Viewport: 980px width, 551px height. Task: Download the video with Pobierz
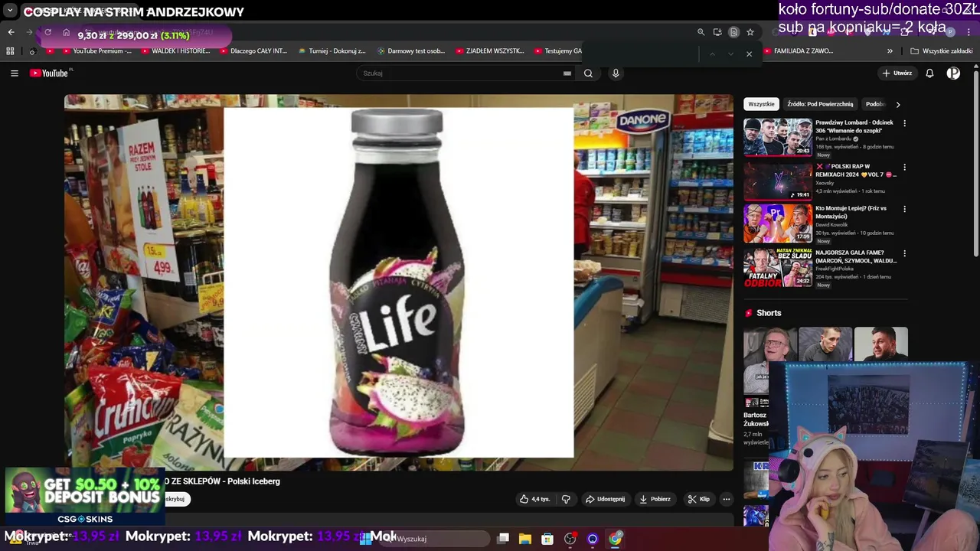pyautogui.click(x=655, y=499)
